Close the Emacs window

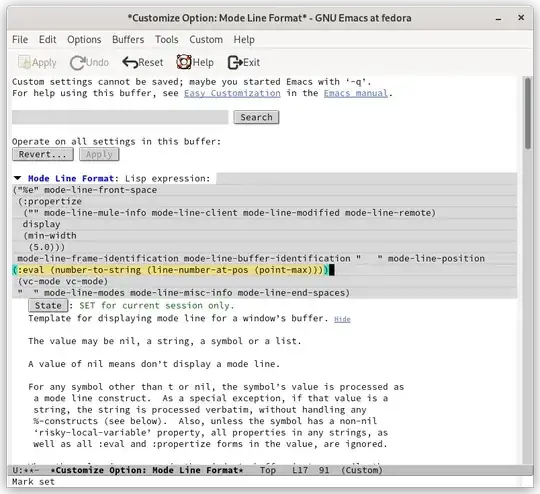pos(521,17)
